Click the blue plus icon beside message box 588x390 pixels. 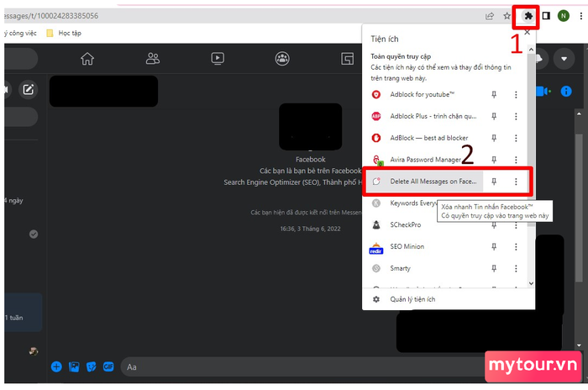[56, 366]
